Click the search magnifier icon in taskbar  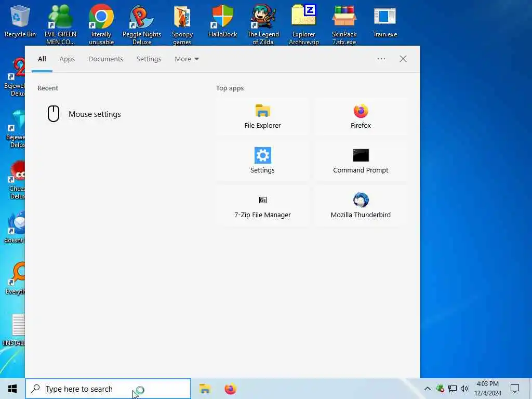(x=35, y=389)
